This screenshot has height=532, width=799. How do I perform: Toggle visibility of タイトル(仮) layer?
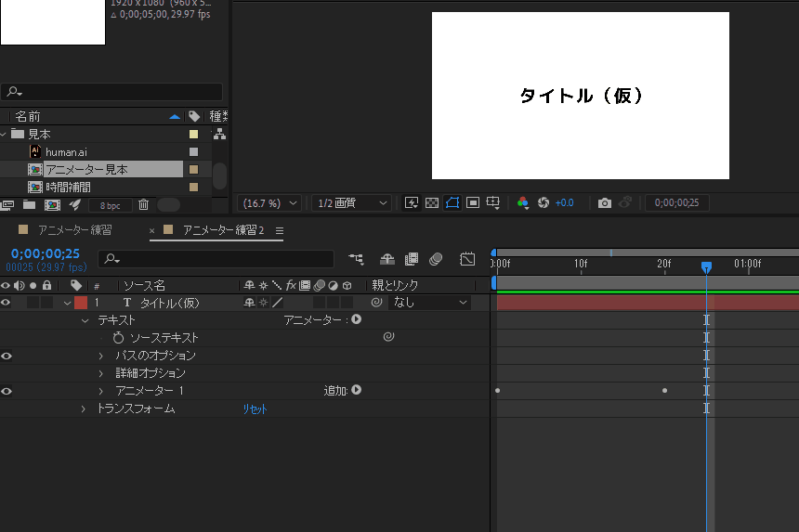[x=6, y=303]
